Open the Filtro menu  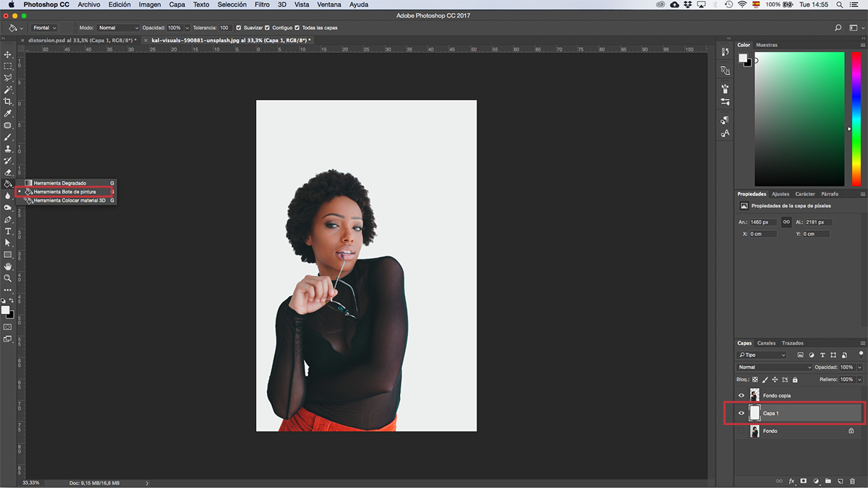click(263, 4)
